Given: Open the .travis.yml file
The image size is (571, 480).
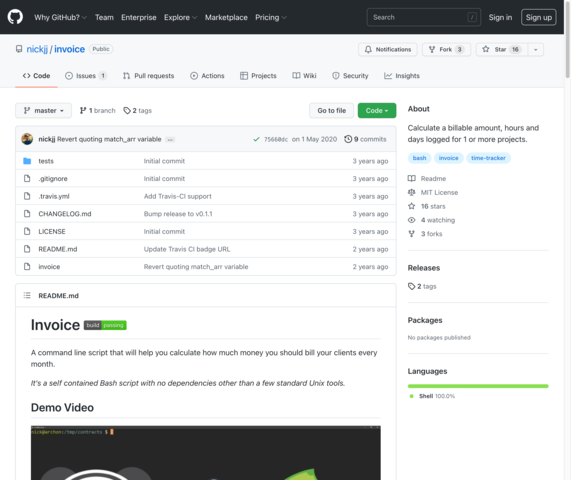Looking at the screenshot, I should pos(54,196).
